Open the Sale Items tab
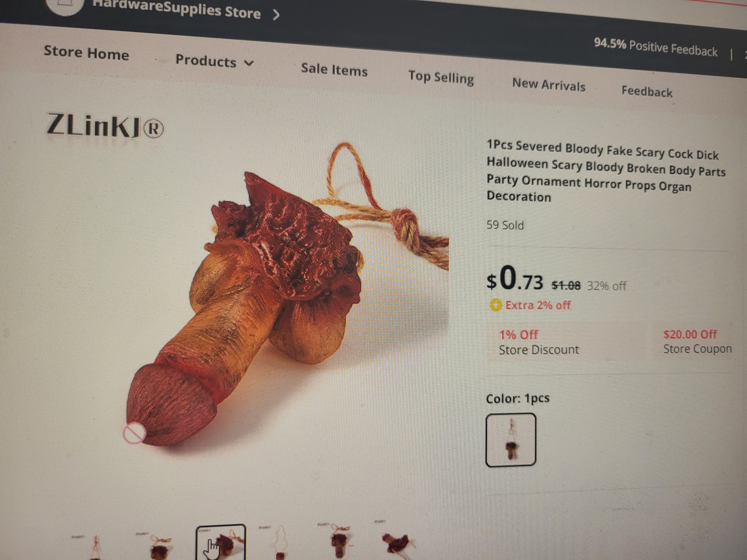This screenshot has height=560, width=747. click(x=334, y=70)
